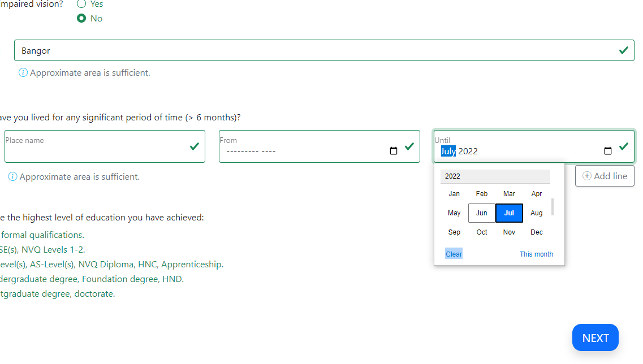Viewport: 643px width, 364px height.
Task: Open the 2022 year selector in month picker
Action: click(x=495, y=176)
